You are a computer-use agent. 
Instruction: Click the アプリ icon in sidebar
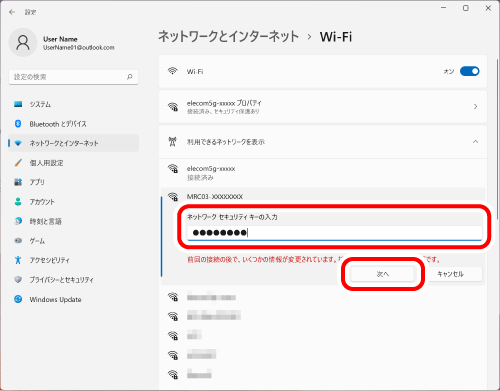tap(18, 182)
